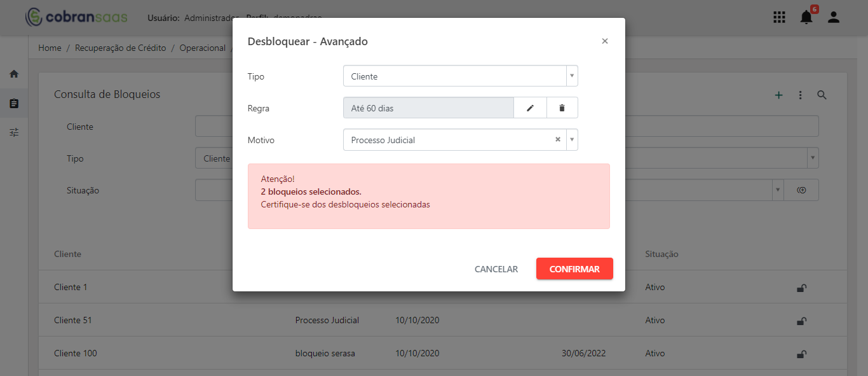The image size is (868, 376).
Task: Close the Desbloquear - Avançado dialog
Action: click(605, 41)
